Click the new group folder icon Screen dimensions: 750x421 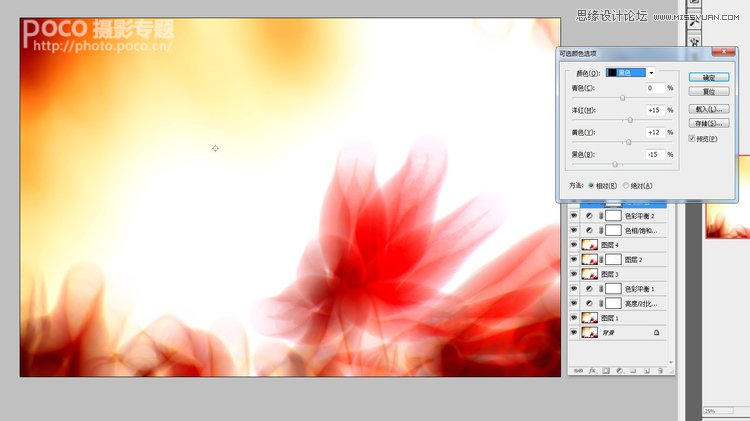[632, 371]
